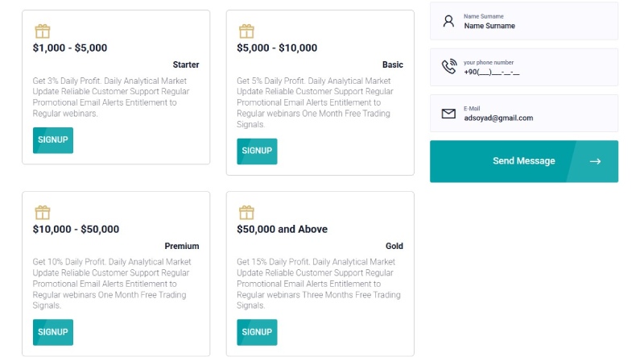Focus the phone number field starting with +90
Screen dimensions: 644x357
(524, 67)
